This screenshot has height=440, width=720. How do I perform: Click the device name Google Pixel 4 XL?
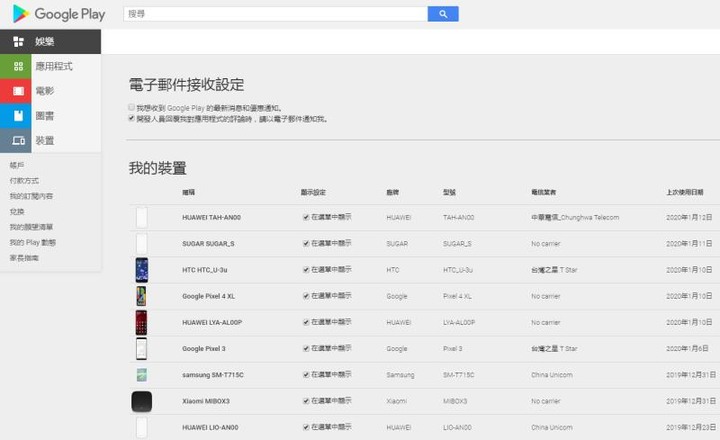[208, 296]
